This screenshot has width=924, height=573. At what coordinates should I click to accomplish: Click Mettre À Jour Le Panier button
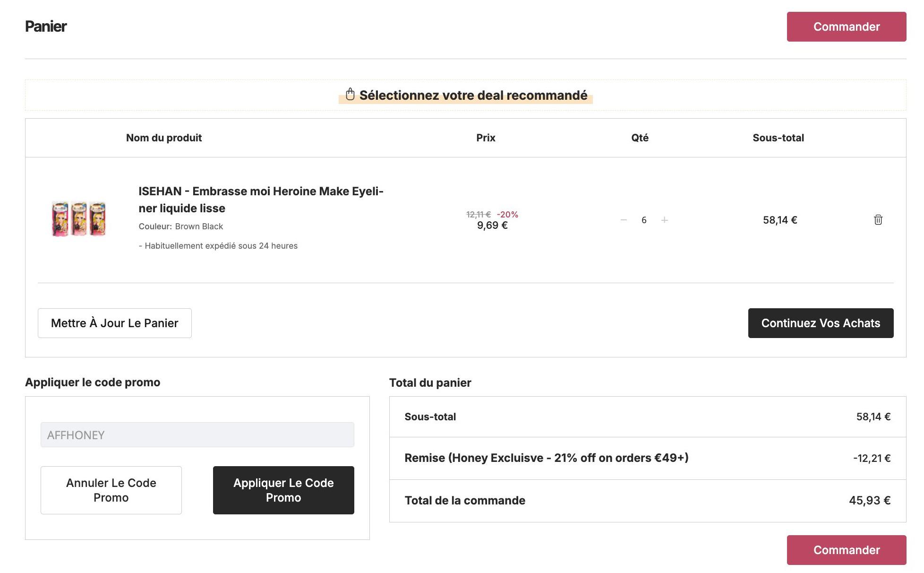(115, 323)
